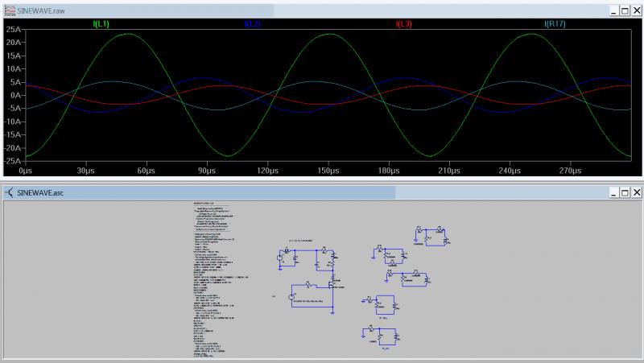Click the MOSFET symbol in the schematic

pyautogui.click(x=331, y=283)
